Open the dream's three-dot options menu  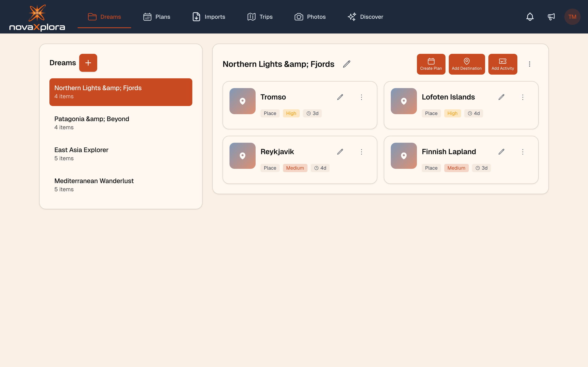(529, 64)
